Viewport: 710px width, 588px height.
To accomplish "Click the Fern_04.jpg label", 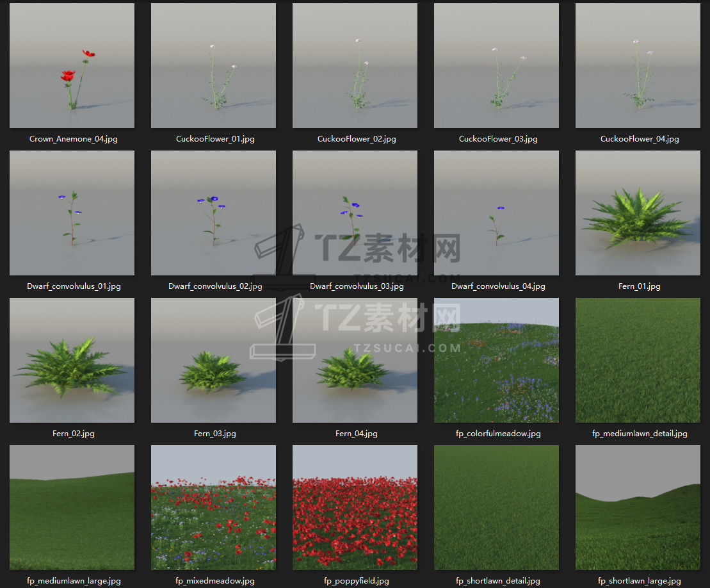I will (357, 434).
